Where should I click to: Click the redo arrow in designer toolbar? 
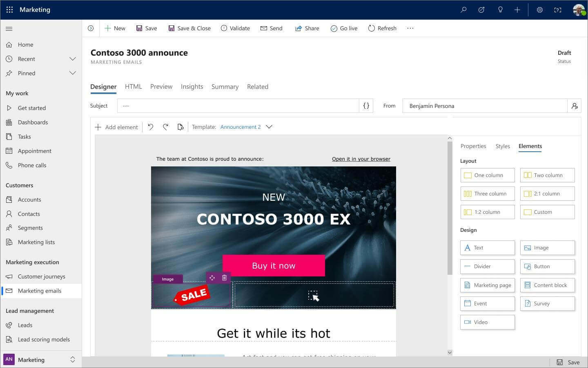pyautogui.click(x=165, y=127)
